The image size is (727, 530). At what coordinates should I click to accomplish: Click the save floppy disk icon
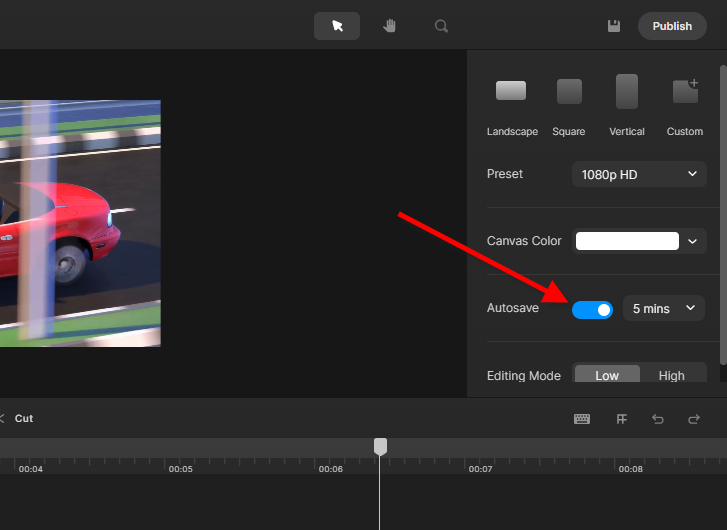tap(614, 26)
